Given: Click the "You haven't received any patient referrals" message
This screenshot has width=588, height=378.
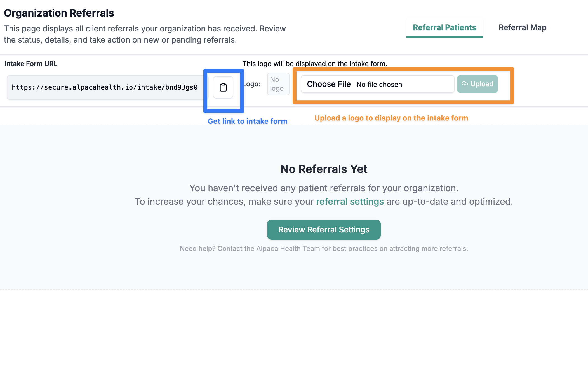Looking at the screenshot, I should [x=324, y=188].
